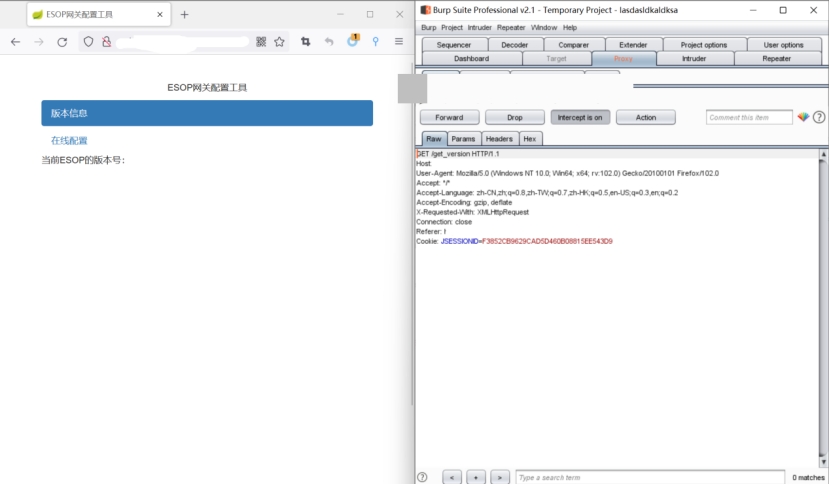This screenshot has width=830, height=485.
Task: Click the Type a search term field
Action: click(650, 477)
